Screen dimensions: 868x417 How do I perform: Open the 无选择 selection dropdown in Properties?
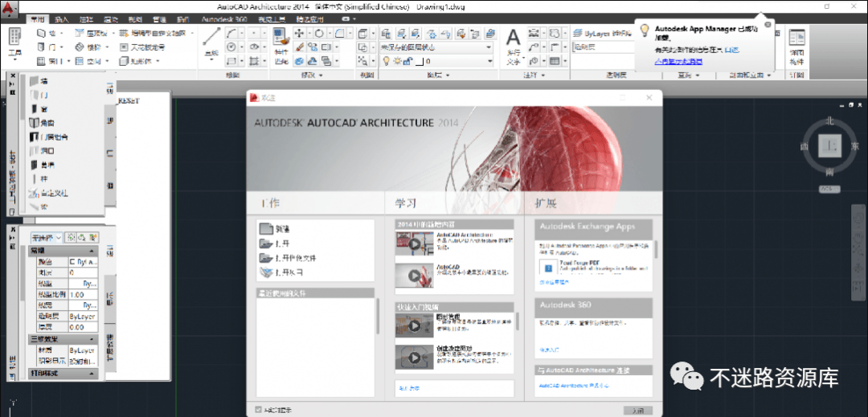point(47,238)
